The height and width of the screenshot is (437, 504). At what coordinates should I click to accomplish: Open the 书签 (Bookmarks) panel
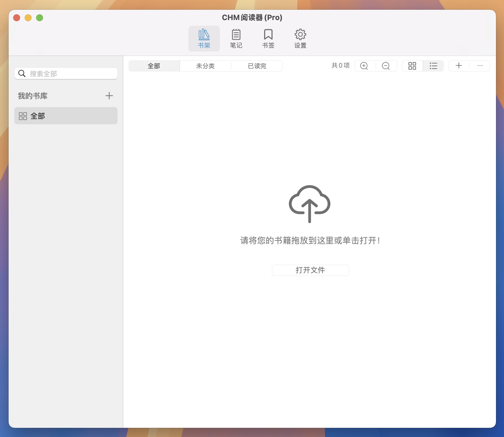(268, 38)
